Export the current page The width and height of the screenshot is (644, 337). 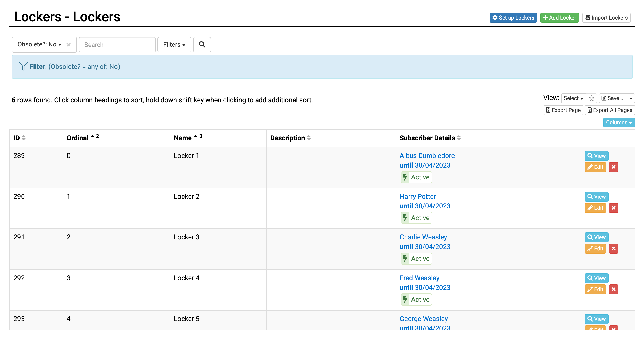(x=563, y=110)
